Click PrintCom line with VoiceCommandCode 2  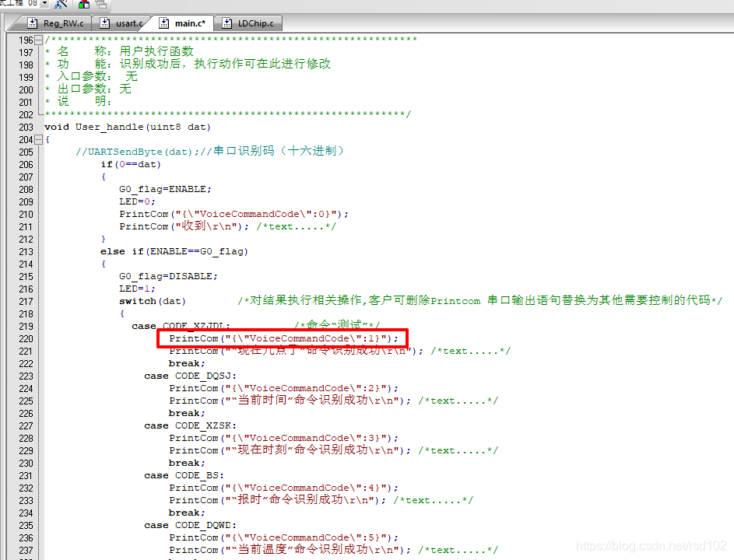[x=283, y=388]
